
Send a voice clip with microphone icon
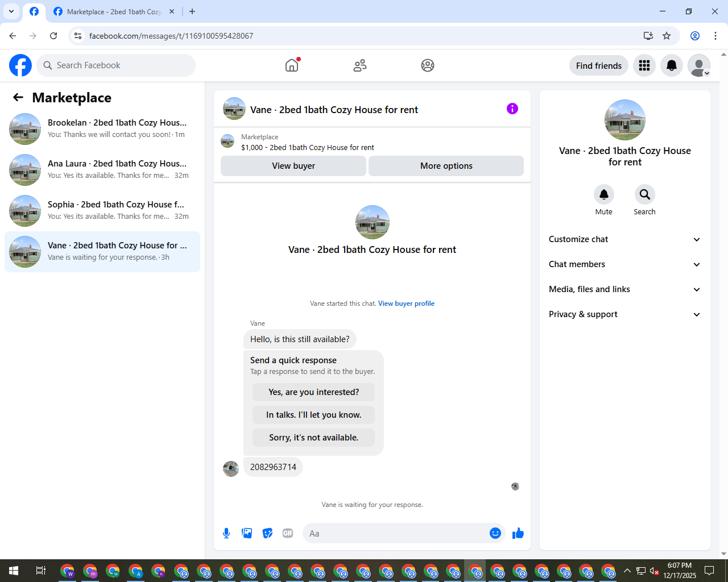click(x=226, y=533)
